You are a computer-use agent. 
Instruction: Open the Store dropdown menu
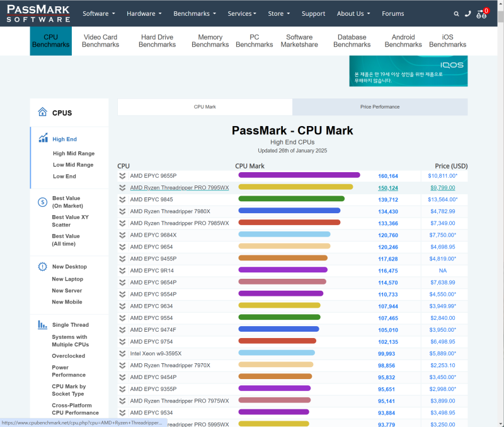tap(278, 13)
